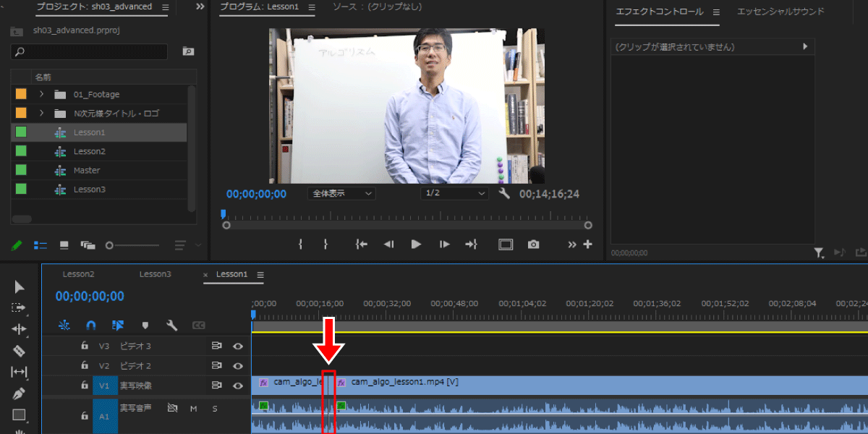Screen dimensions: 868x434
Task: Select the Slip tool
Action: coord(20,372)
